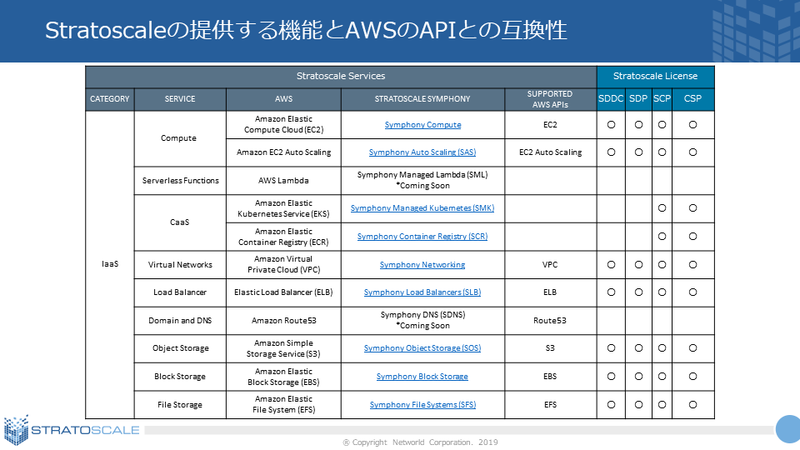Click the CSP license column header
Image resolution: width=800 pixels, height=450 pixels.
(693, 99)
